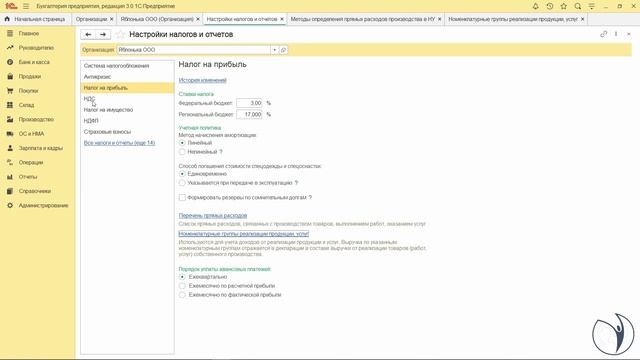640x360 pixels.
Task: Copy link to this page icon
Action: click(603, 34)
